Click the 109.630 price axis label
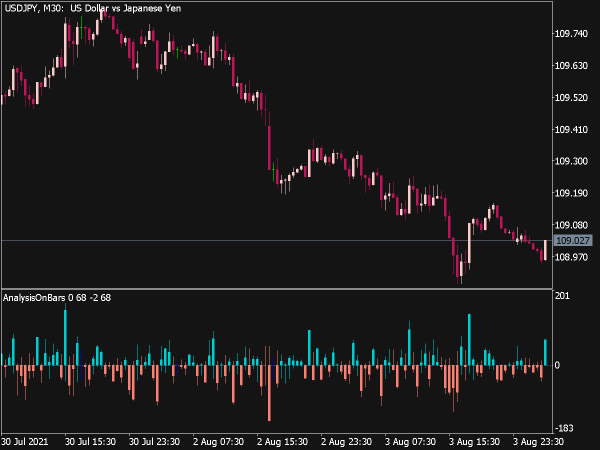 pos(571,66)
